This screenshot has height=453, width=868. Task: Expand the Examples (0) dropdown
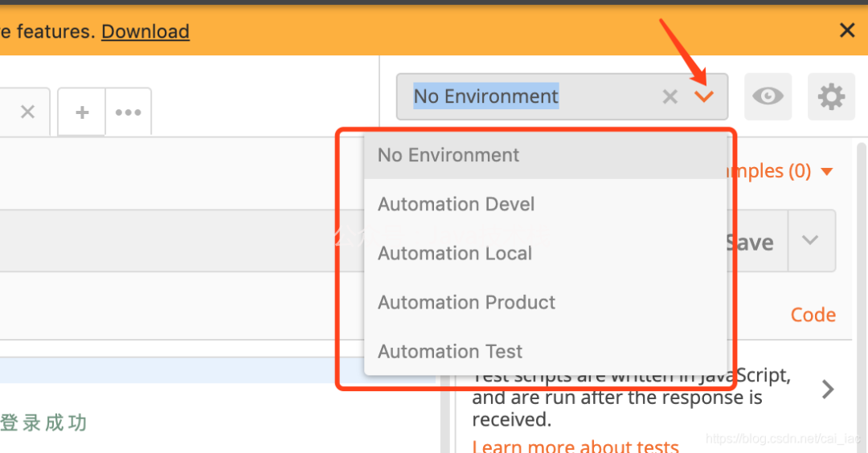click(x=780, y=171)
